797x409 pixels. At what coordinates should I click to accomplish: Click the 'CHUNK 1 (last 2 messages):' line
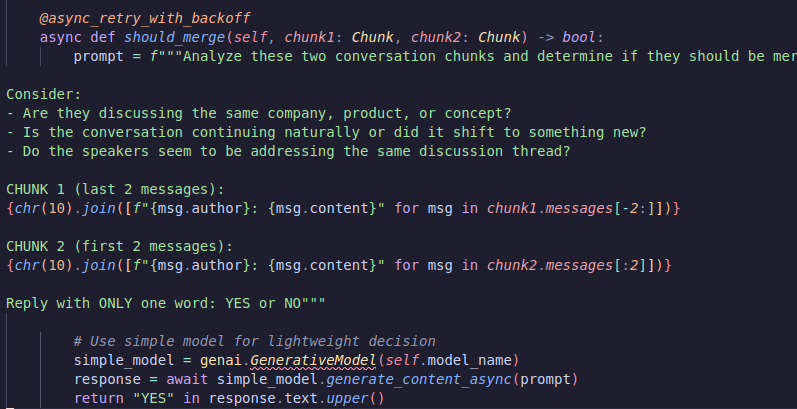tap(115, 189)
